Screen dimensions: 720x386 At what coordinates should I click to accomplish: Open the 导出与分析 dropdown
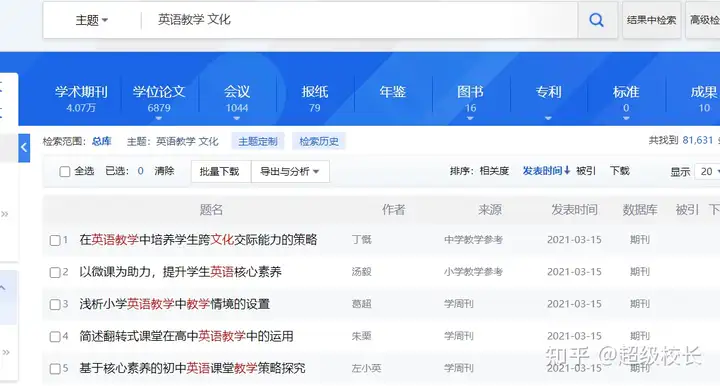point(290,171)
